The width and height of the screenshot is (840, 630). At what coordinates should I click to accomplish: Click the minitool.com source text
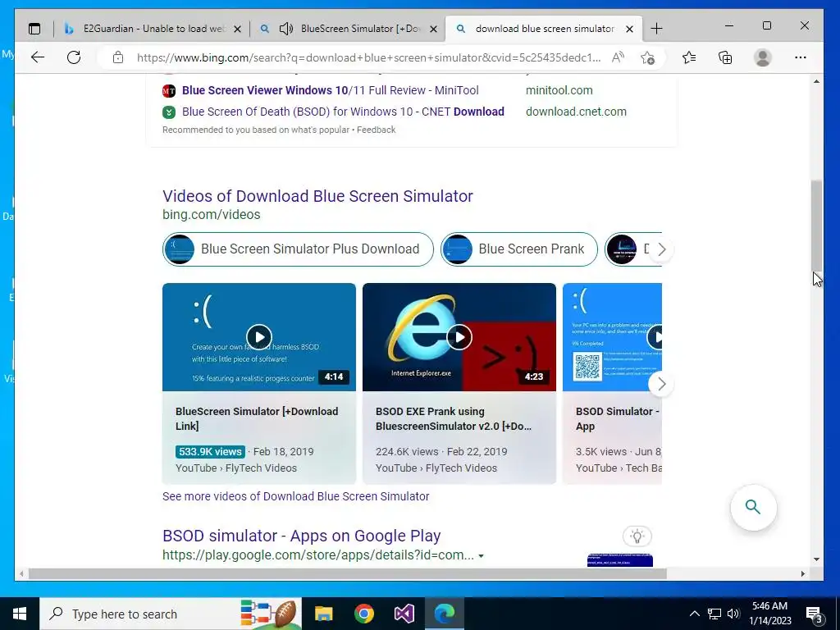[x=559, y=90]
